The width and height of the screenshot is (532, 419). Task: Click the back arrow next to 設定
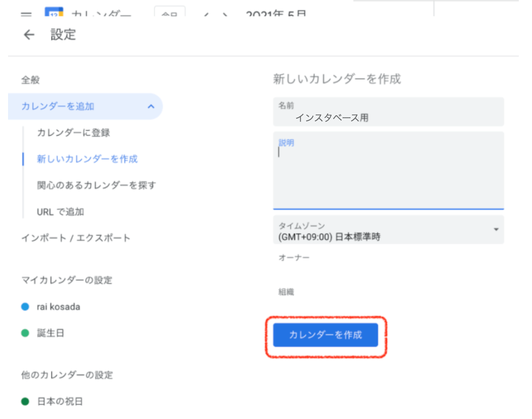(x=29, y=35)
